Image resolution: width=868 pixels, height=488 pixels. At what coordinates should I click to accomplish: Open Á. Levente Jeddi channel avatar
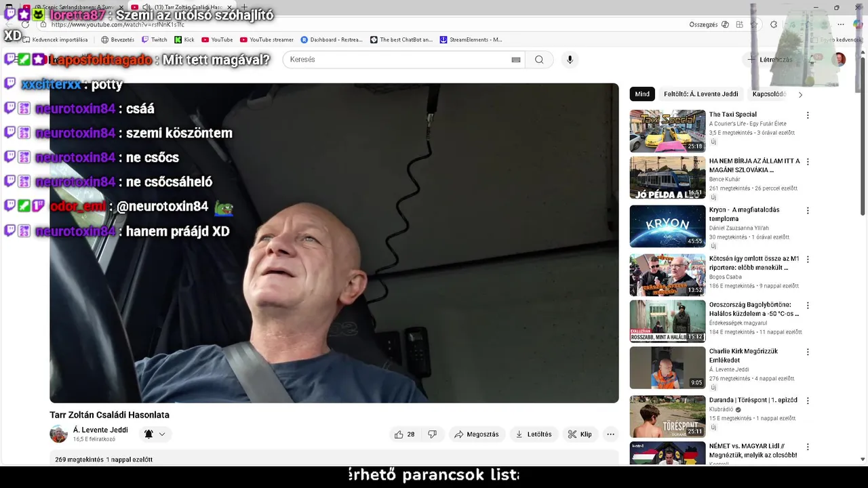click(x=59, y=434)
